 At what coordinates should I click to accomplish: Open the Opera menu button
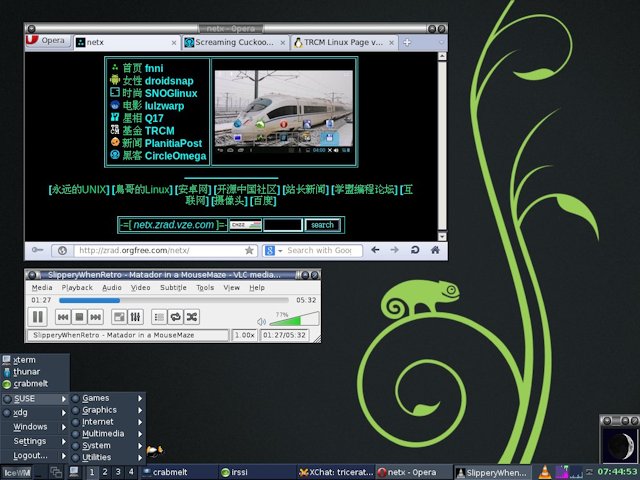click(48, 41)
